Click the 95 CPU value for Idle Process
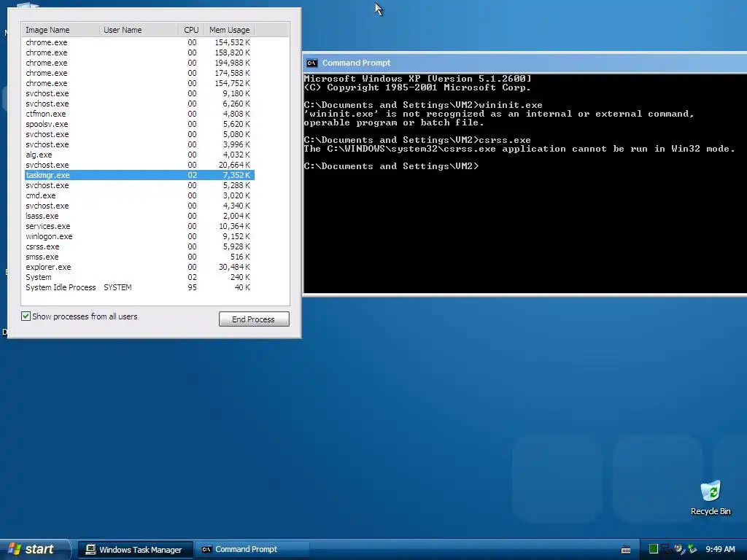The height and width of the screenshot is (560, 747). point(192,287)
